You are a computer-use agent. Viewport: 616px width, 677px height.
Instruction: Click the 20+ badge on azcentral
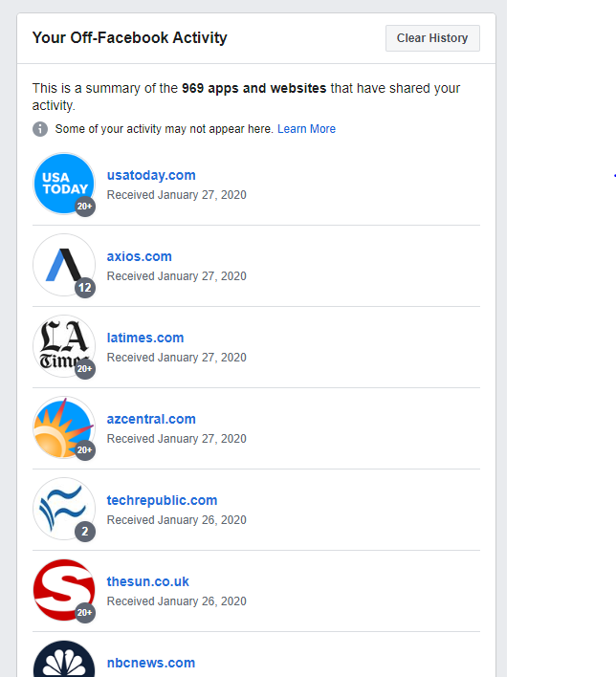tap(85, 449)
